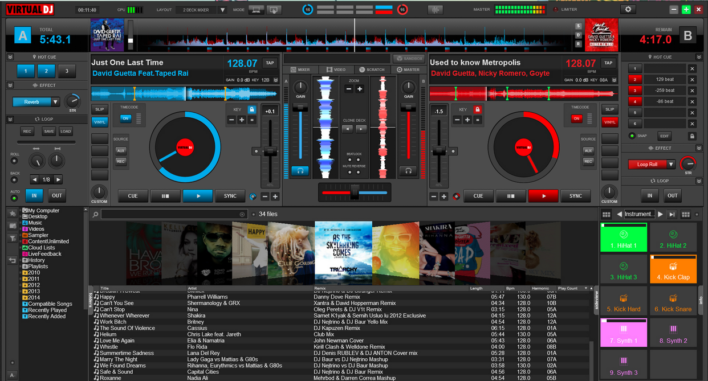
Task: Open deck B Loop Roll effect dropdown
Action: [671, 164]
